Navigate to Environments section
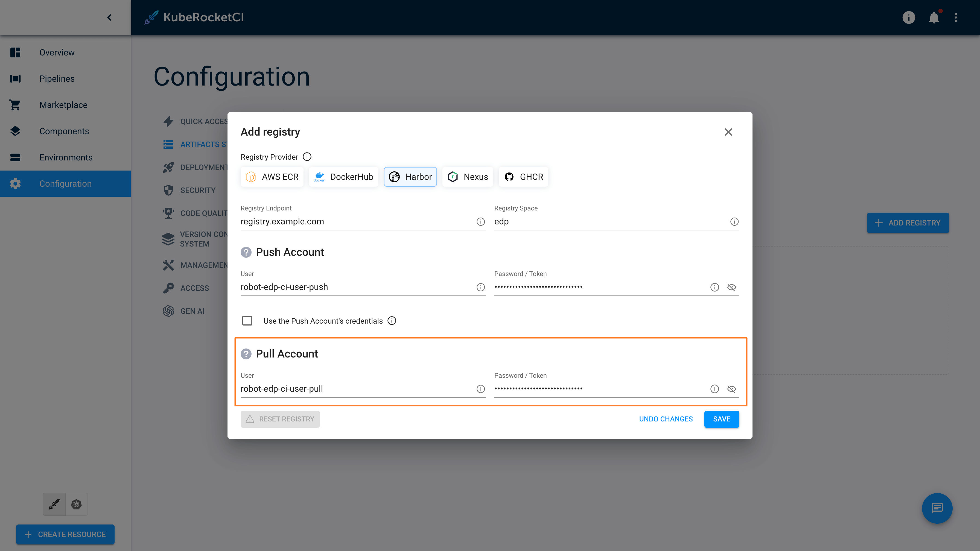 (x=66, y=157)
